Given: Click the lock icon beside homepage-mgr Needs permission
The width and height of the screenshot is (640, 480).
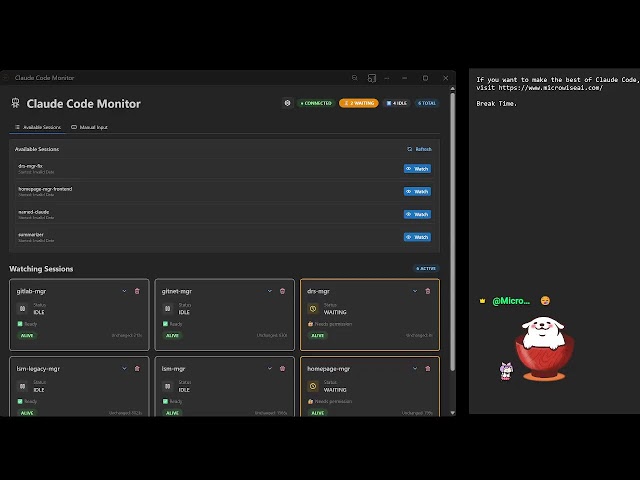Looking at the screenshot, I should click(310, 402).
